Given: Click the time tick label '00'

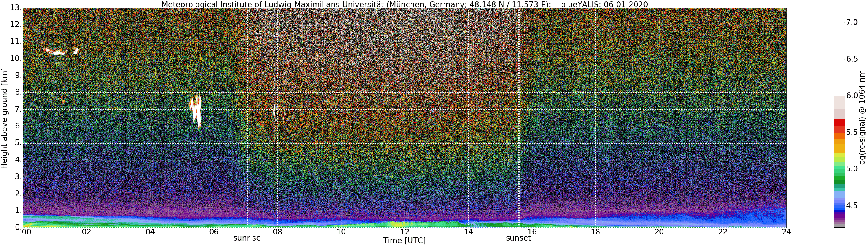Looking at the screenshot, I should coord(26,232).
